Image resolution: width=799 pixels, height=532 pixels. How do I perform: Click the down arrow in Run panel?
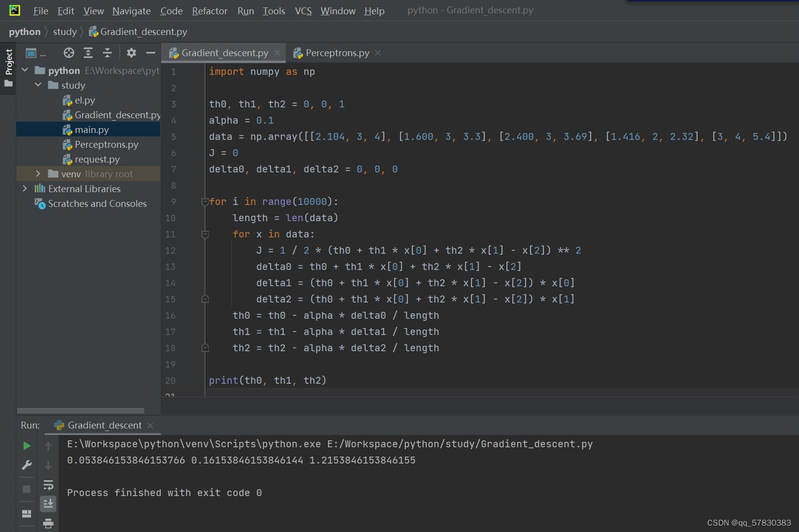pos(48,465)
